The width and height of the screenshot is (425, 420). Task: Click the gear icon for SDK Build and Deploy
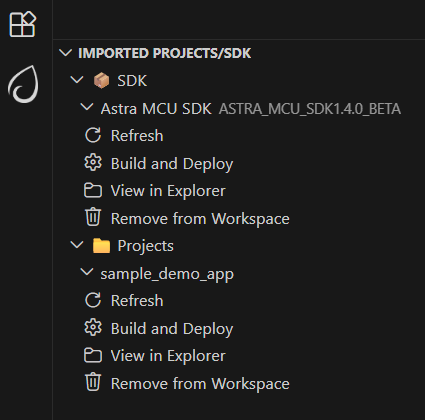coord(93,163)
